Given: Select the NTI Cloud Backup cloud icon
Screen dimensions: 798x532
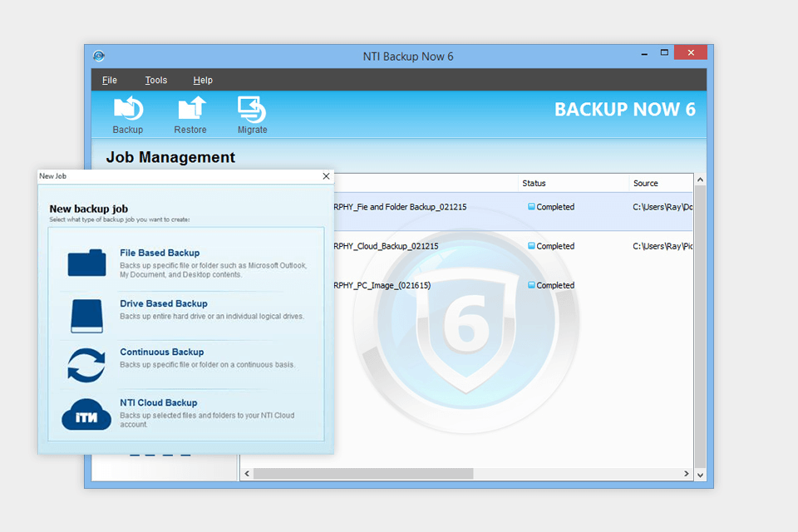Looking at the screenshot, I should coord(86,413).
